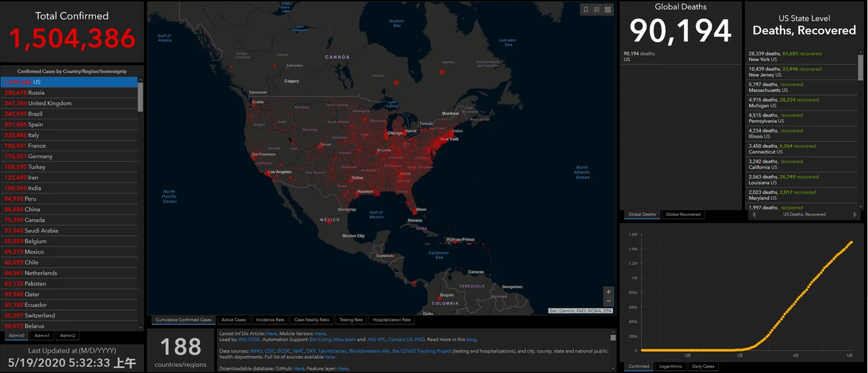This screenshot has height=373, width=868.
Task: Open the map bookmarks icon
Action: click(586, 9)
